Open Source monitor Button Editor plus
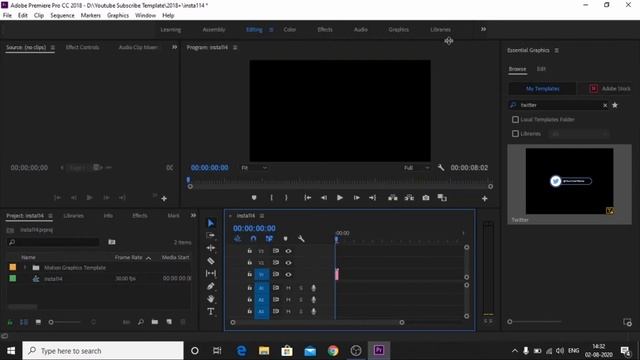640x360 pixels. coord(164,198)
